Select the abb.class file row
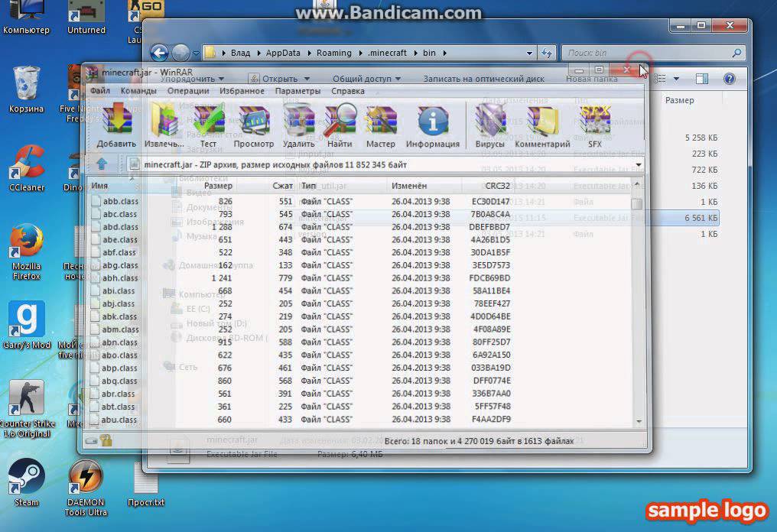The height and width of the screenshot is (532, 777). tap(301, 202)
